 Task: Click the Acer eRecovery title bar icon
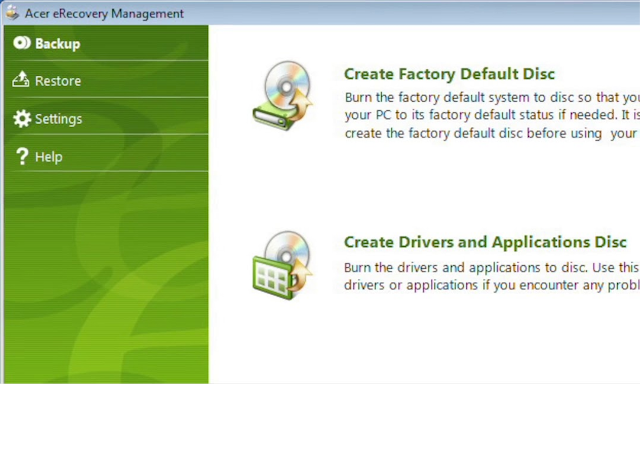12,13
